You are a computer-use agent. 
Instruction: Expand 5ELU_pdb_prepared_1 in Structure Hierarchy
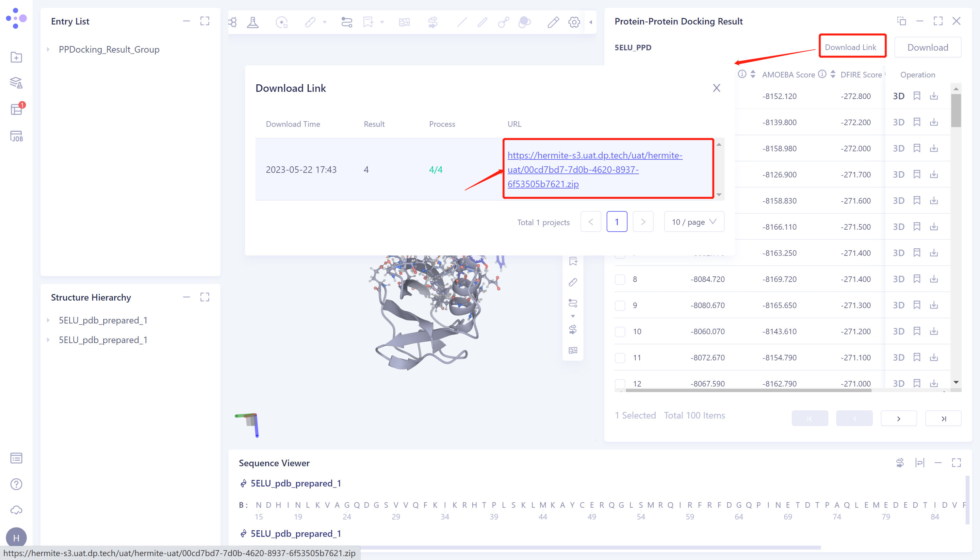pyautogui.click(x=48, y=320)
